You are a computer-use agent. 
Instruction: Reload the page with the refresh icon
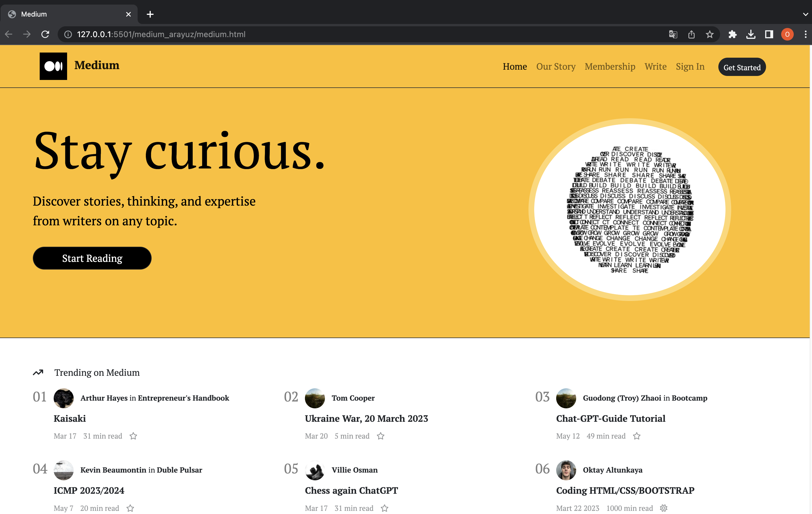click(x=46, y=34)
